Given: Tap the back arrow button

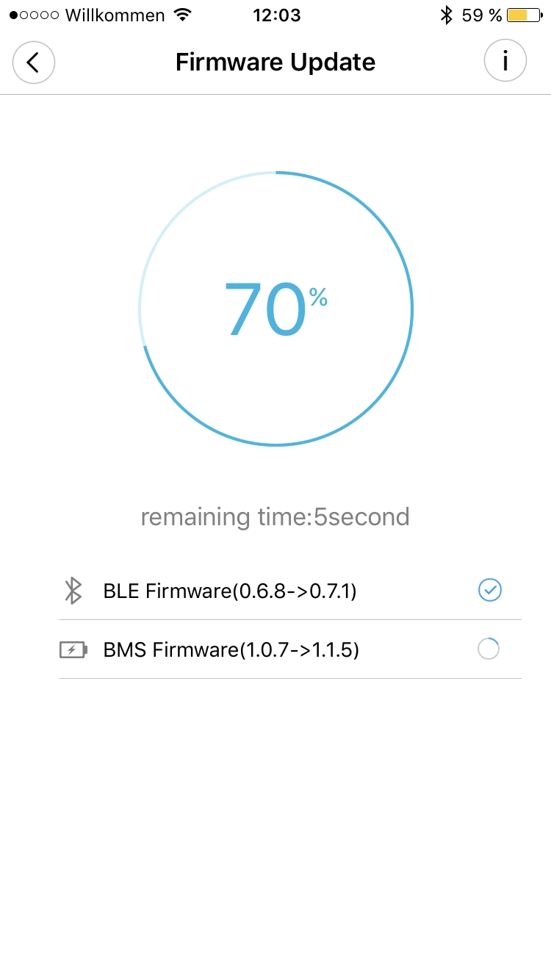Looking at the screenshot, I should click(x=34, y=62).
